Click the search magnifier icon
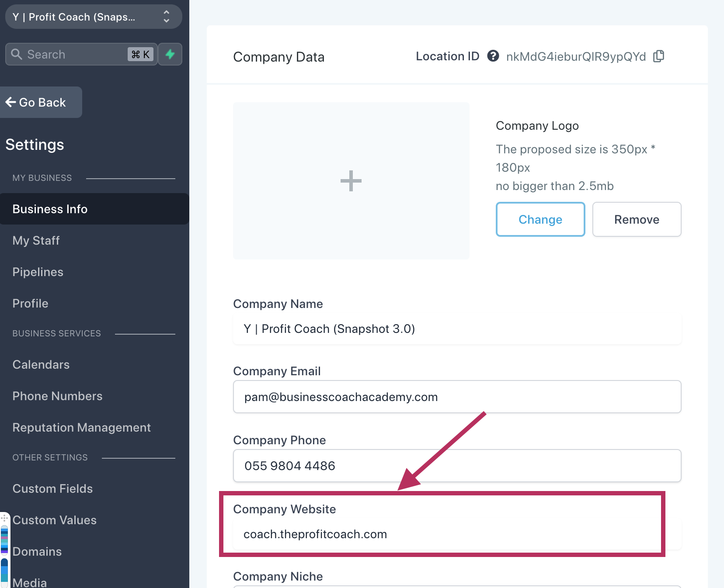Screen dimensions: 724x588 [x=17, y=54]
